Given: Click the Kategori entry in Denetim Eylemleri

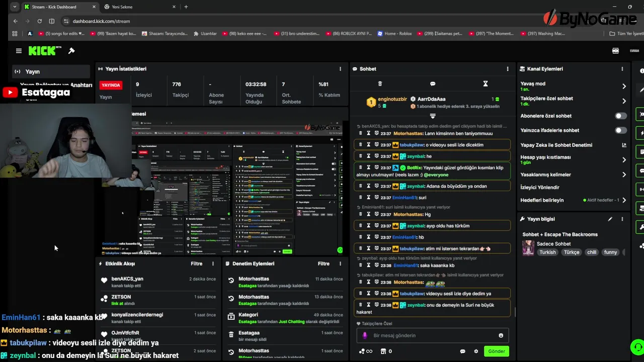Looking at the screenshot, I should click(286, 318).
